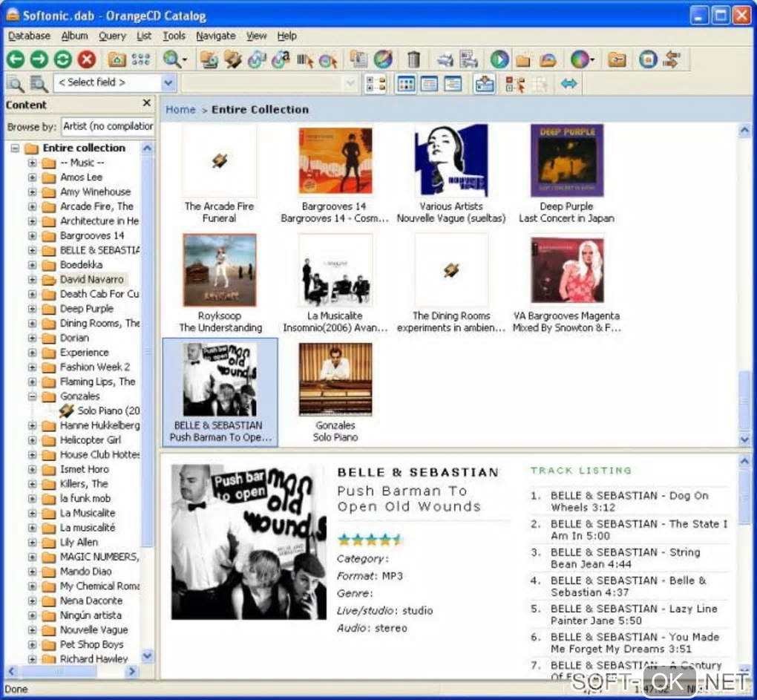The width and height of the screenshot is (757, 700).
Task: Click the disc with cursor toolbar icon
Action: pyautogui.click(x=328, y=60)
